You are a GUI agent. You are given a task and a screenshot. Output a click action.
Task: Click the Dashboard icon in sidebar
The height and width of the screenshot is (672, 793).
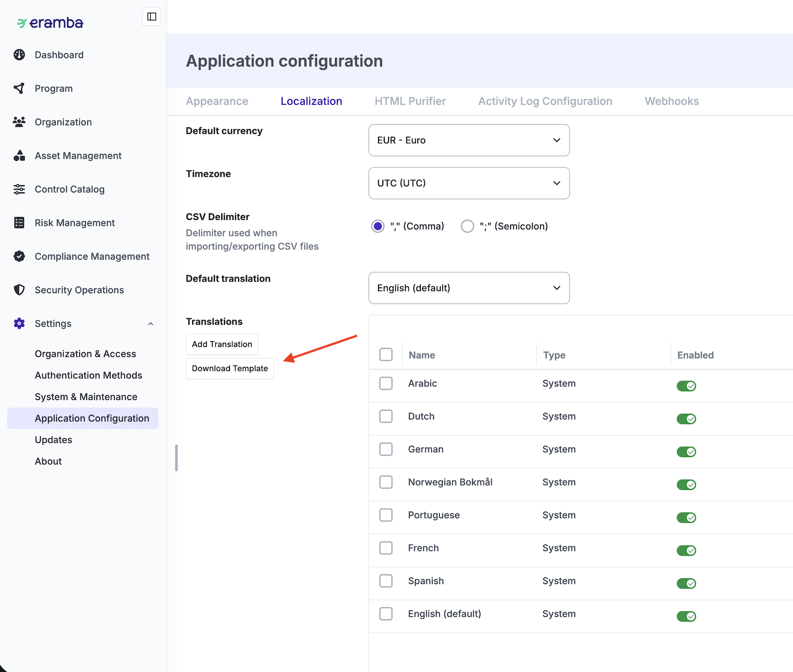(x=19, y=55)
